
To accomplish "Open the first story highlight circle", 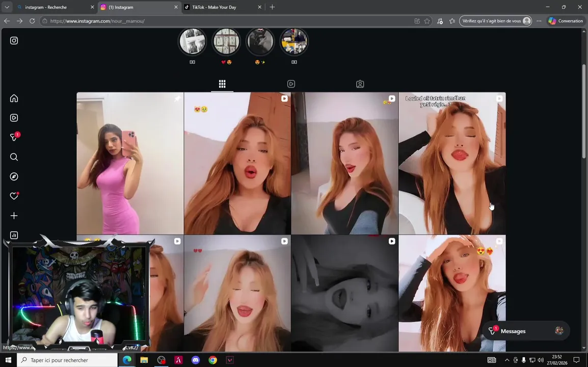I will (193, 41).
